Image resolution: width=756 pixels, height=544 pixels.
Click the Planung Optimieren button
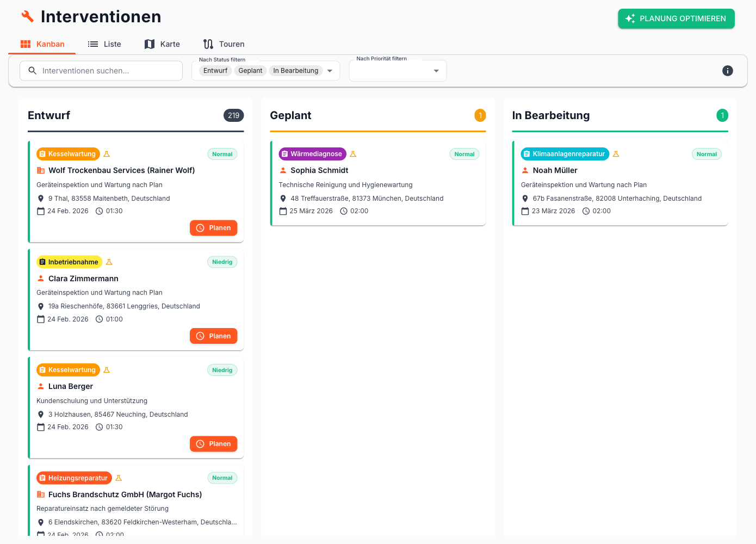[676, 18]
